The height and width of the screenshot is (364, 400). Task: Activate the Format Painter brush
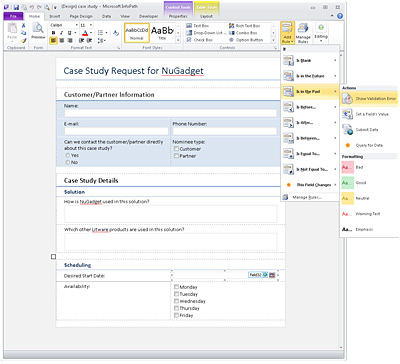[23, 41]
